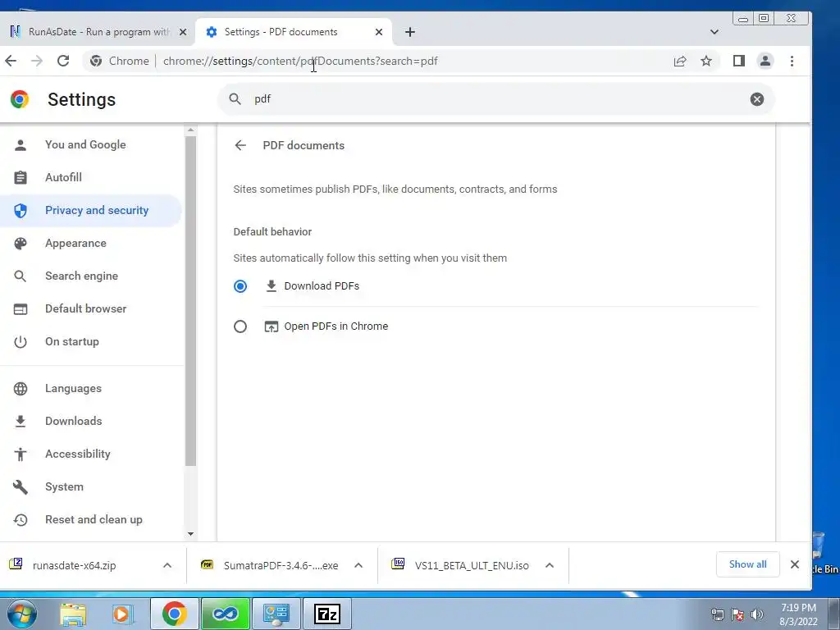
Task: Click the address bar URL
Action: coord(300,61)
